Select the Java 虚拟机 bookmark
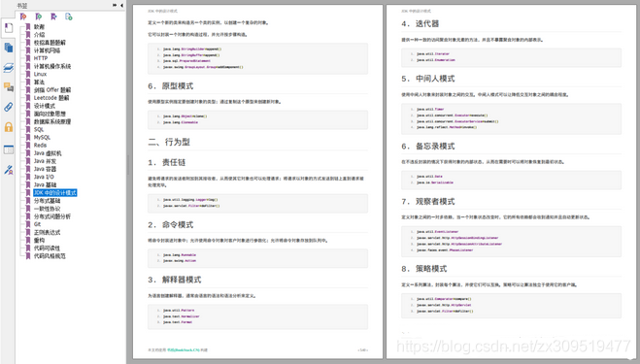 pyautogui.click(x=48, y=153)
